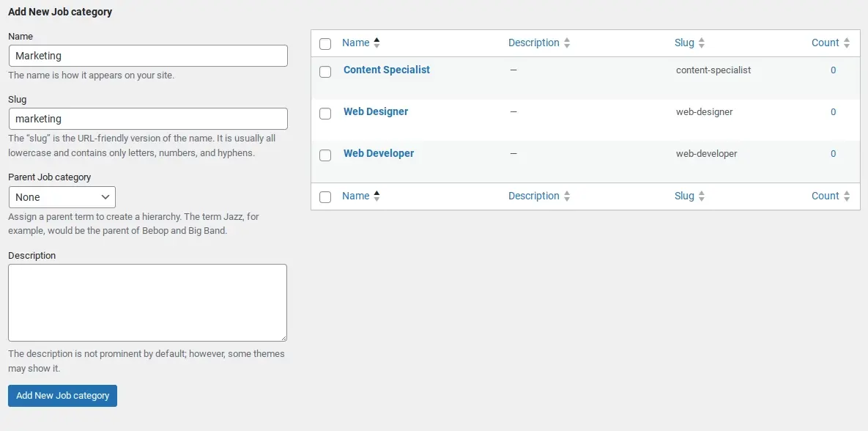Click the header Description sort arrows icon
The width and height of the screenshot is (868, 431).
[567, 43]
